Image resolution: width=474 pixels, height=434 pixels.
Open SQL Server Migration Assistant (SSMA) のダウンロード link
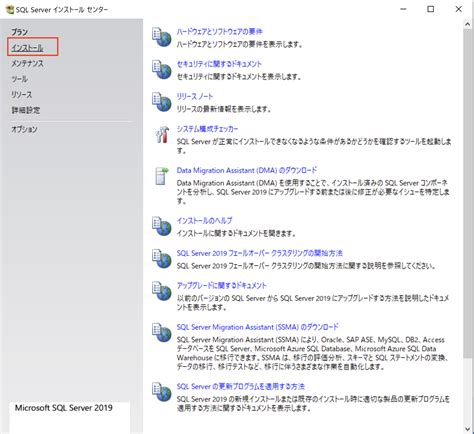[258, 327]
